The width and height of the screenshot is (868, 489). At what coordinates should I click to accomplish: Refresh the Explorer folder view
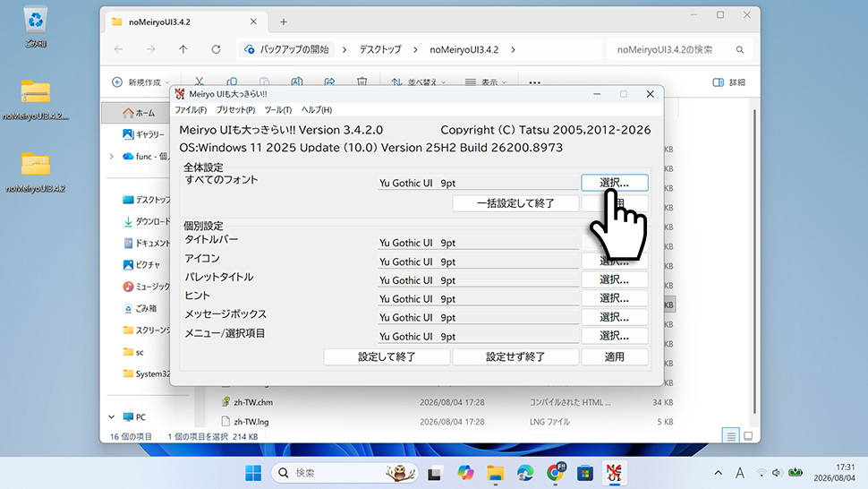click(216, 49)
